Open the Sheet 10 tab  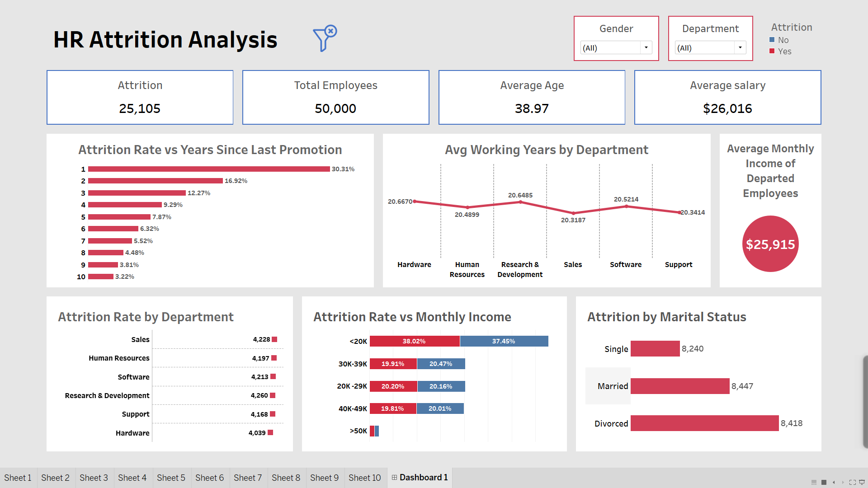(x=365, y=477)
